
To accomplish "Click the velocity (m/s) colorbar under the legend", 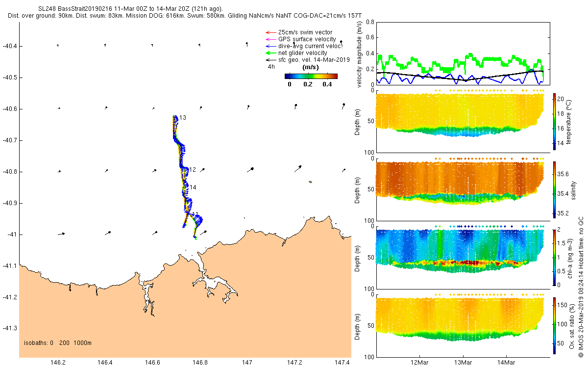I will pyautogui.click(x=311, y=76).
